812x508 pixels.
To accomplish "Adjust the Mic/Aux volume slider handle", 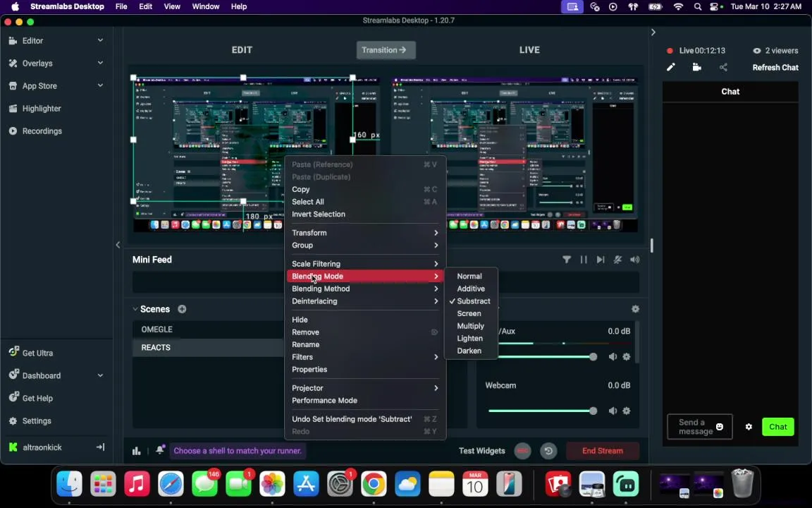I will [x=593, y=356].
